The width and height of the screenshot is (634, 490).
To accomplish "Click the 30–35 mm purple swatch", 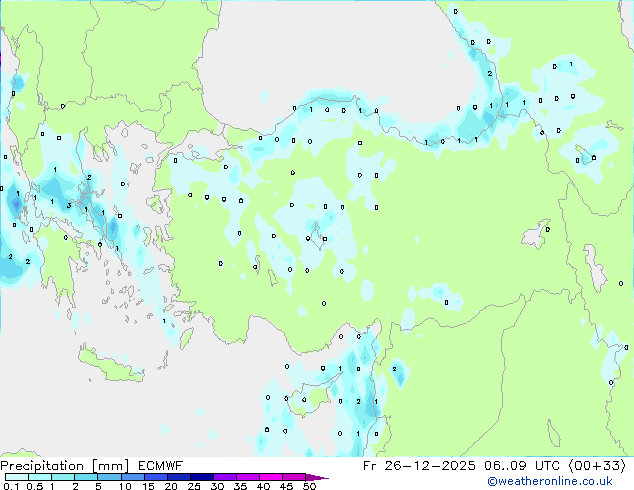I will [224, 477].
